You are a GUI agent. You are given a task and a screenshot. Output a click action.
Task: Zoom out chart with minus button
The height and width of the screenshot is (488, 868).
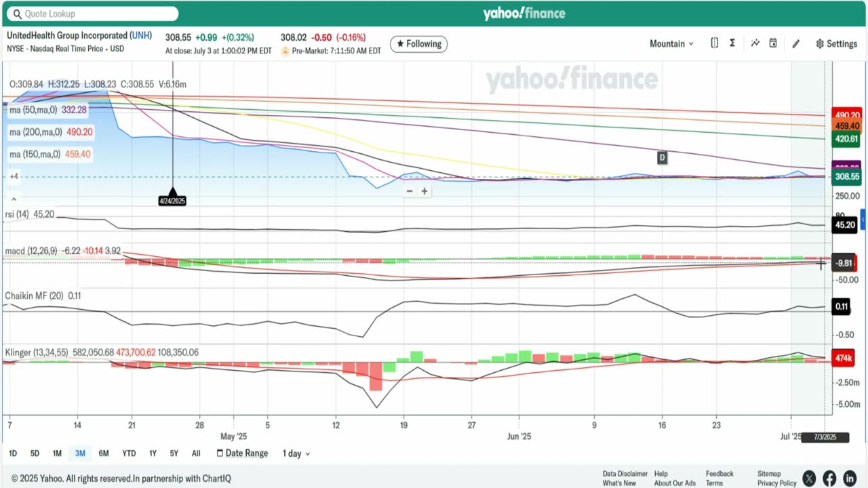coord(409,191)
